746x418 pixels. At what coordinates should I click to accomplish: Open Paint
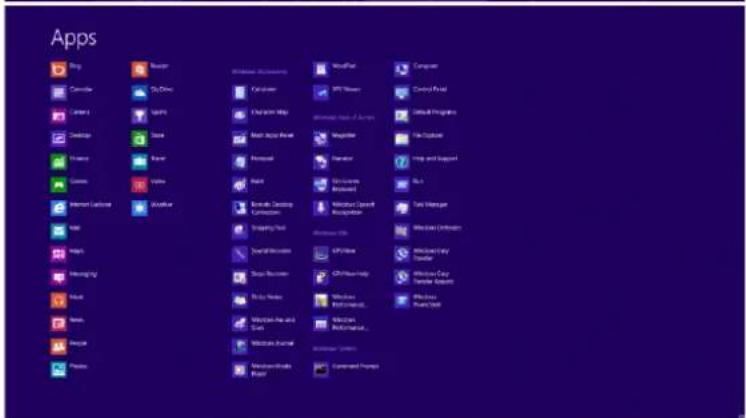coord(248,185)
